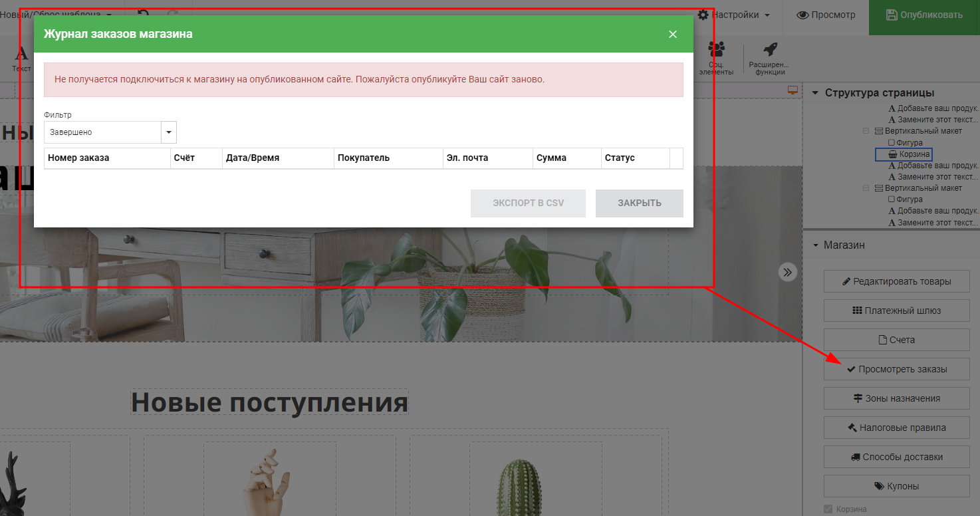Click the orange desktop view icon
Viewport: 980px width, 516px height.
tap(792, 90)
